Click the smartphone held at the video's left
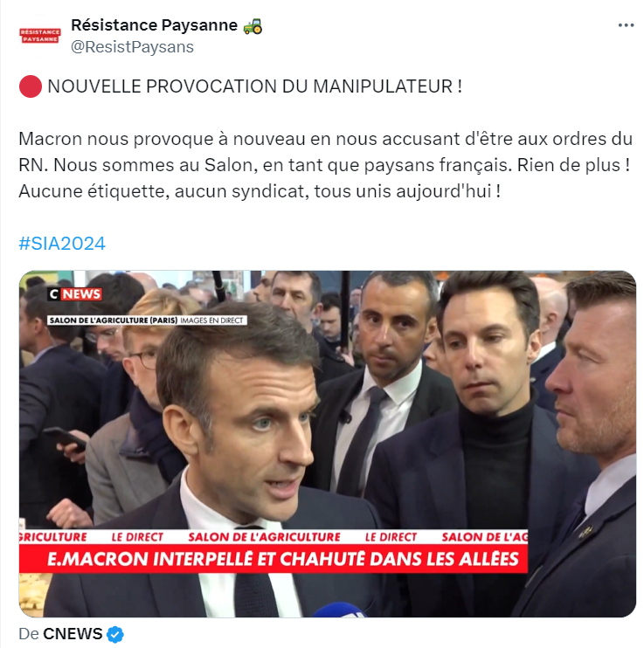 (x=65, y=439)
